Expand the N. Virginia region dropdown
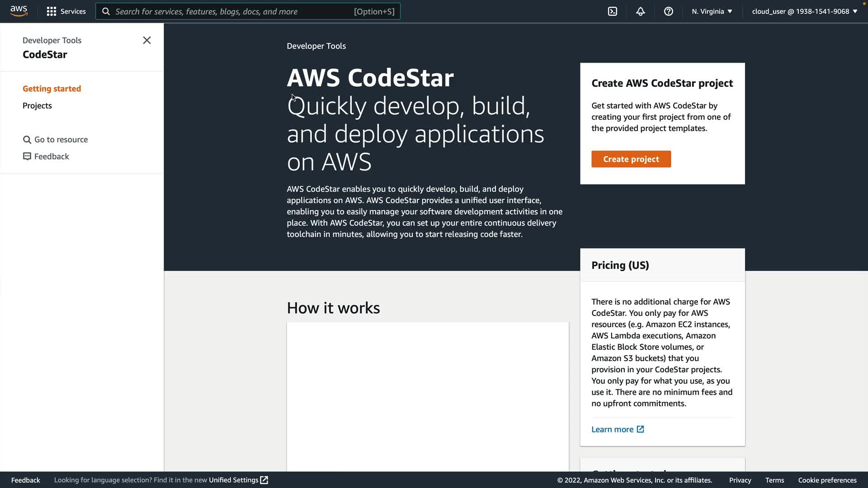 click(x=712, y=11)
